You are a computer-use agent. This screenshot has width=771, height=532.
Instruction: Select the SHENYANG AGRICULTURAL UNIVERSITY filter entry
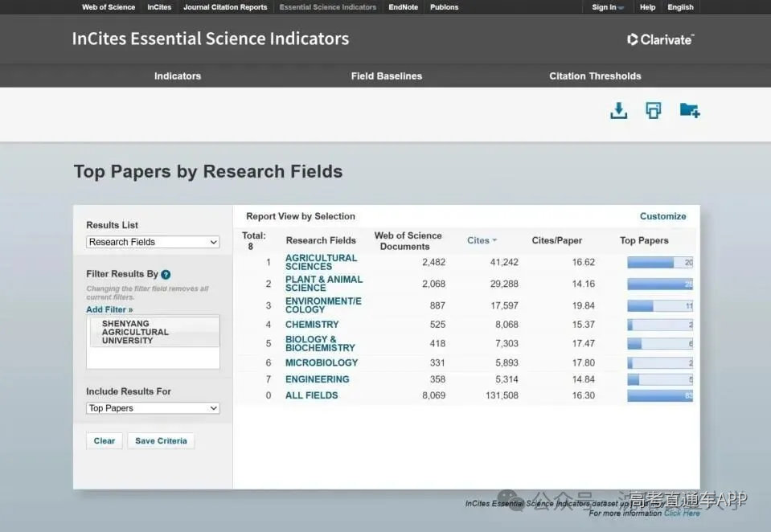155,332
